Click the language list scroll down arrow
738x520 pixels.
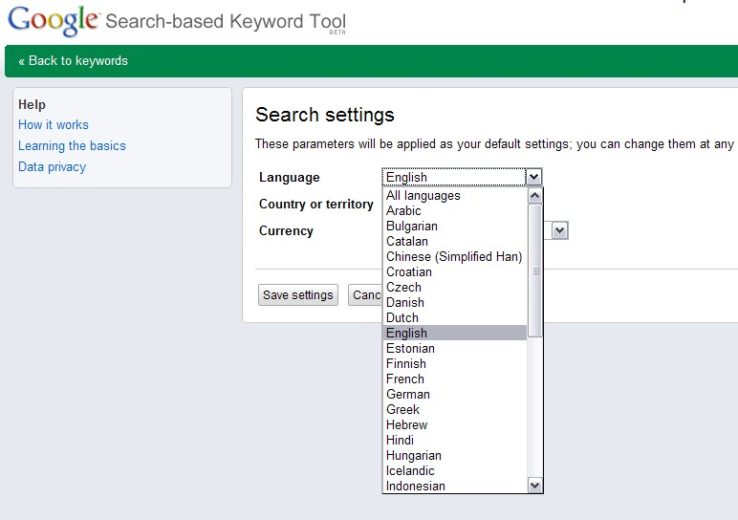coord(535,485)
